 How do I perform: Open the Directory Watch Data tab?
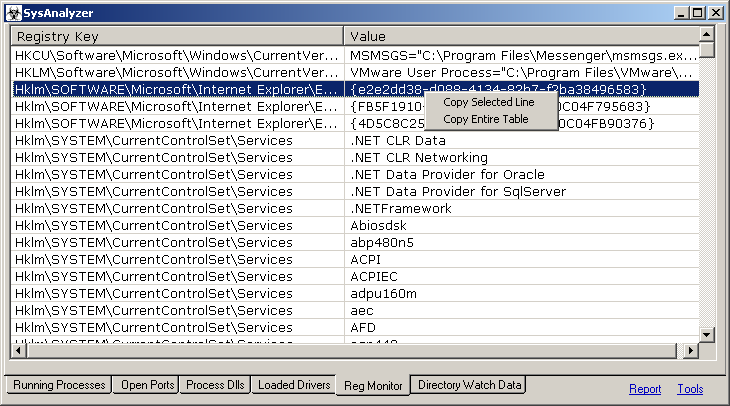[469, 385]
